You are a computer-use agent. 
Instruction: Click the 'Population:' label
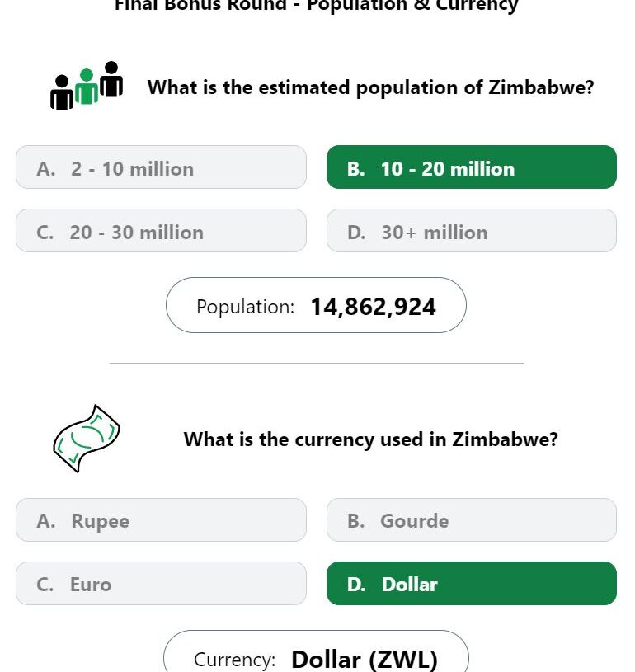point(245,307)
